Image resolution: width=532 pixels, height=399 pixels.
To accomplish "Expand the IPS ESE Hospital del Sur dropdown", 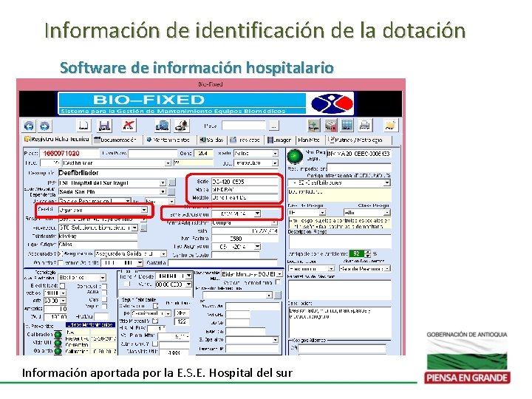I will tap(163, 183).
